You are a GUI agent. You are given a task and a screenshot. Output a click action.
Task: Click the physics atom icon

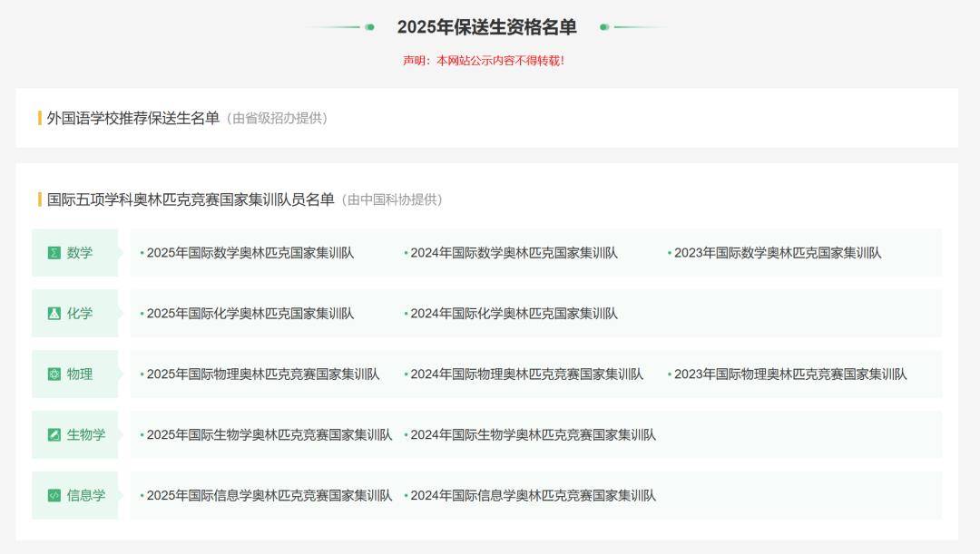54,374
